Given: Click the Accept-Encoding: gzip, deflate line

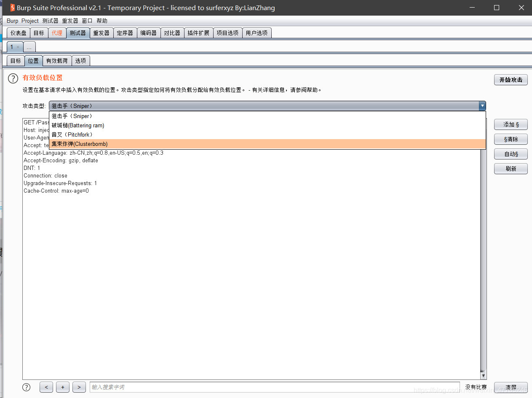Looking at the screenshot, I should [x=61, y=161].
